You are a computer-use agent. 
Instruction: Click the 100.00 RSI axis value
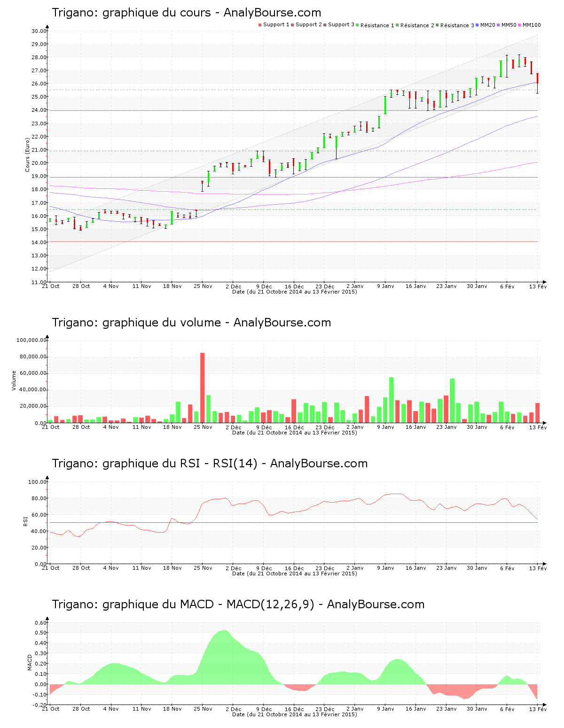pyautogui.click(x=38, y=482)
